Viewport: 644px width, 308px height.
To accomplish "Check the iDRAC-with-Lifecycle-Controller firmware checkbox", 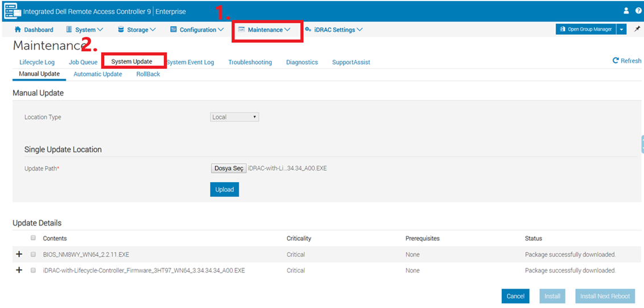I will coord(33,270).
